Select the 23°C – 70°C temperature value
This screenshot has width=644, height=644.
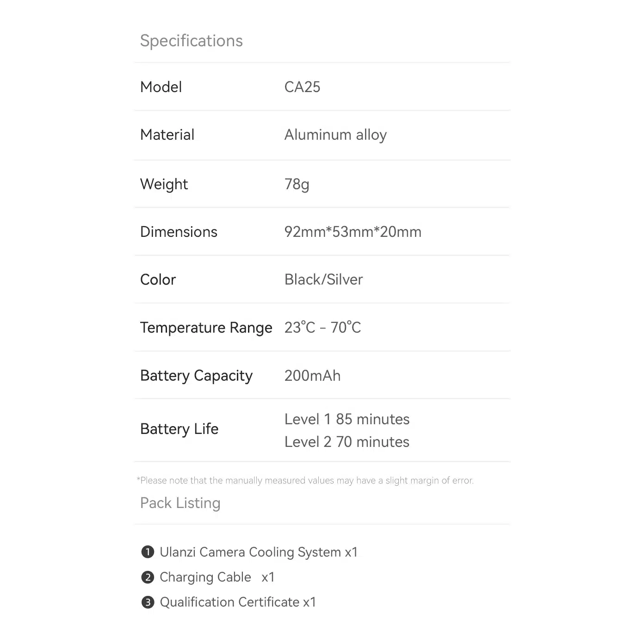pyautogui.click(x=322, y=328)
